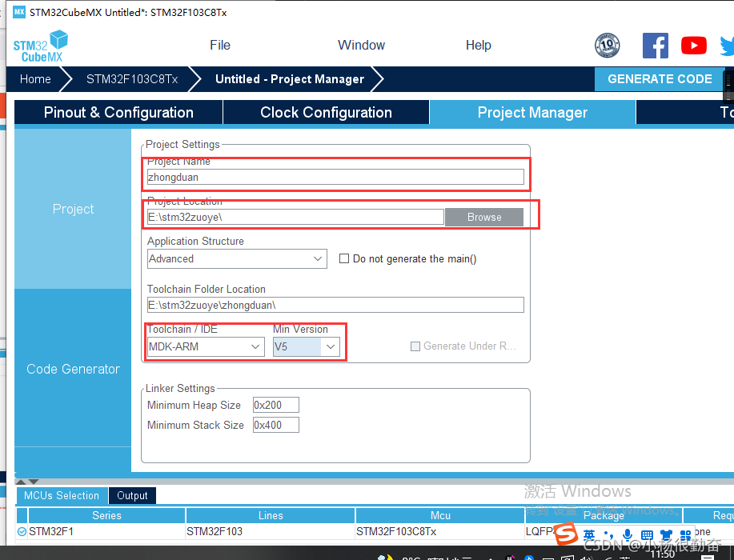Switch IME language with the 英 icon
Image resolution: width=734 pixels, height=560 pixels.
[589, 534]
